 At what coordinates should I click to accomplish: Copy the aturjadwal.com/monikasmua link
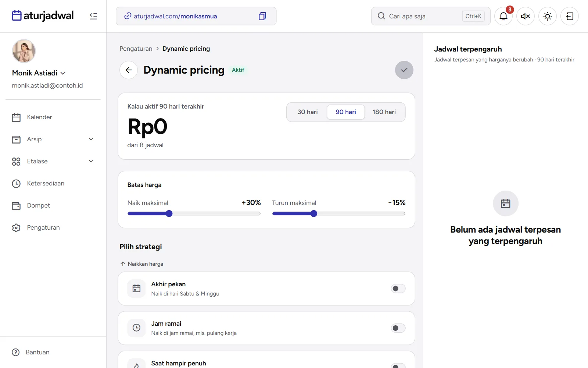262,16
